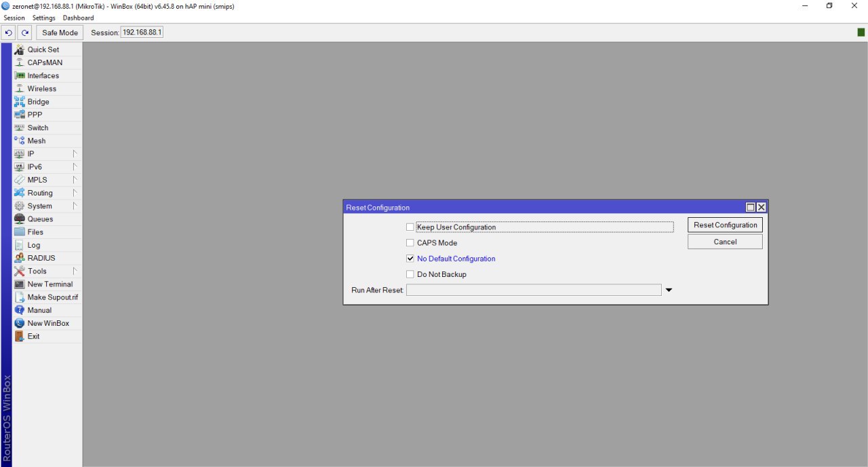
Task: Expand the Tools submenu arrow
Action: [75, 271]
